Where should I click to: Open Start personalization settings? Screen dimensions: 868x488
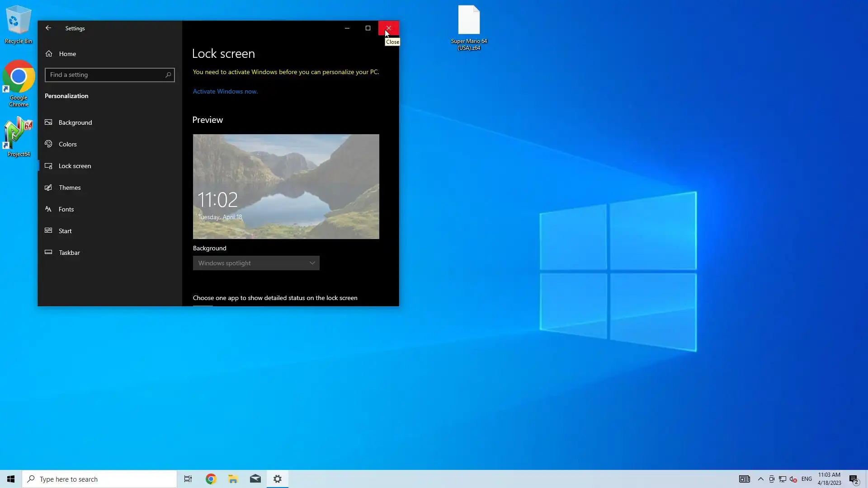65,231
